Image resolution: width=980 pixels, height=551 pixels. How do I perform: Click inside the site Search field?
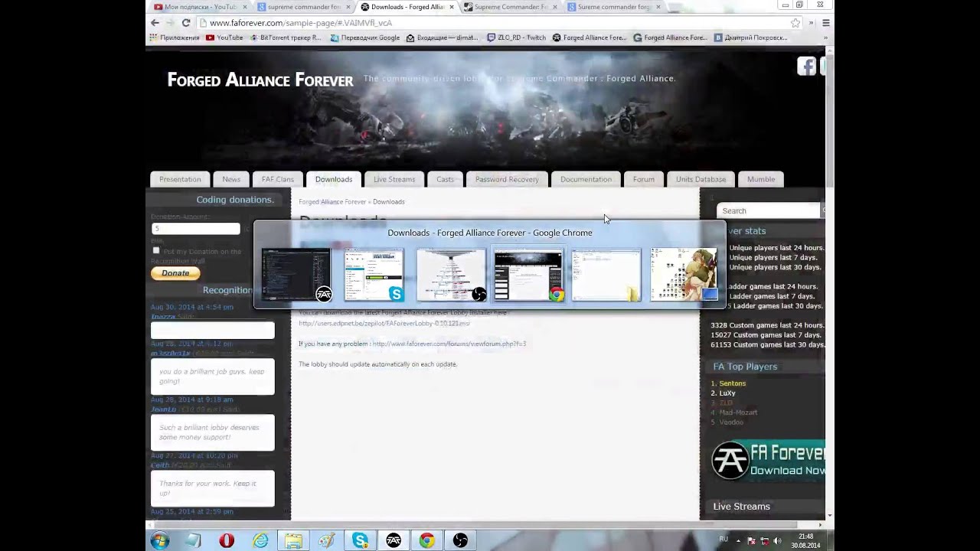(x=769, y=210)
